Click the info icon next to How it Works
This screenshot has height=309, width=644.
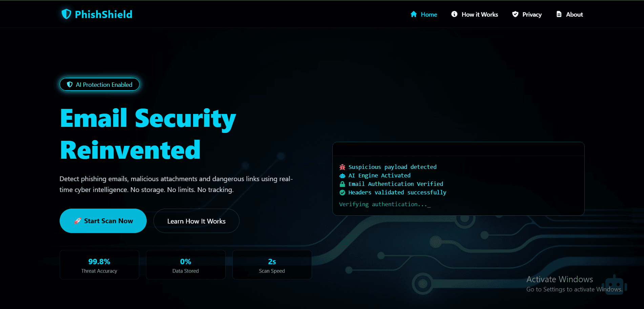pyautogui.click(x=454, y=14)
